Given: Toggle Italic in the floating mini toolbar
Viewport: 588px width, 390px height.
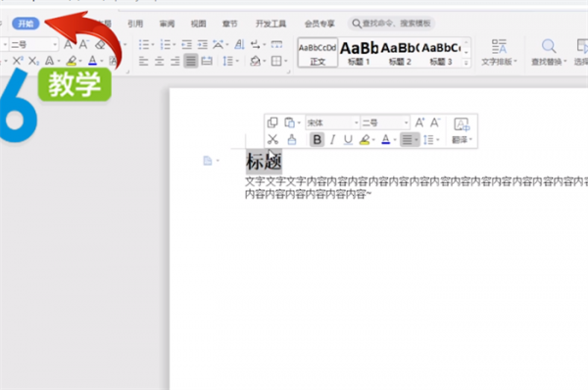Looking at the screenshot, I should [x=332, y=140].
